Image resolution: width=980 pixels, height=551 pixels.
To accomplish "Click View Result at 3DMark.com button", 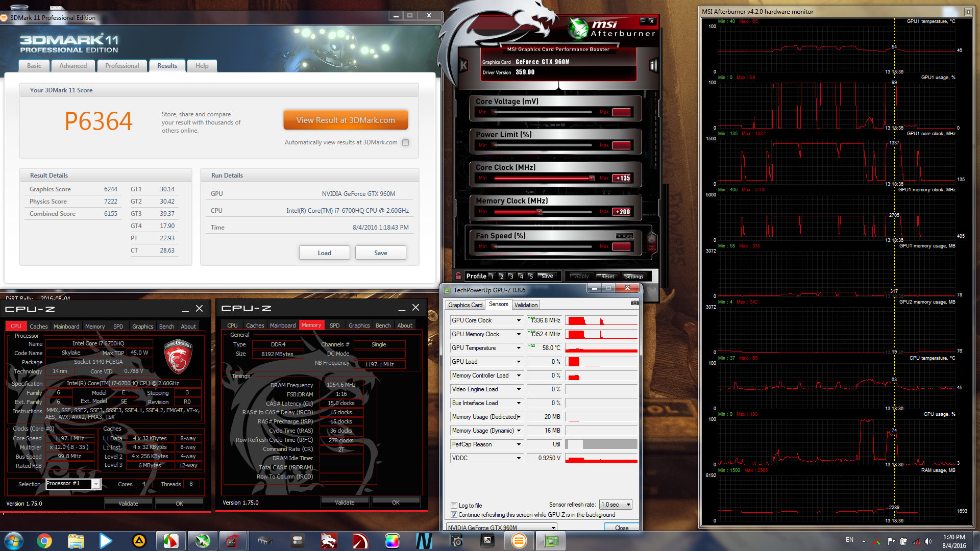I will (x=346, y=120).
